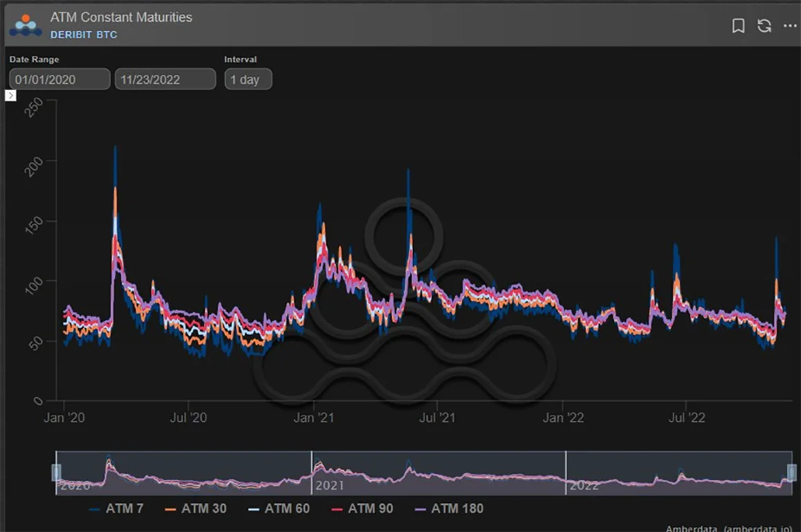Image resolution: width=801 pixels, height=532 pixels.
Task: Click the Date Range label
Action: pos(34,59)
